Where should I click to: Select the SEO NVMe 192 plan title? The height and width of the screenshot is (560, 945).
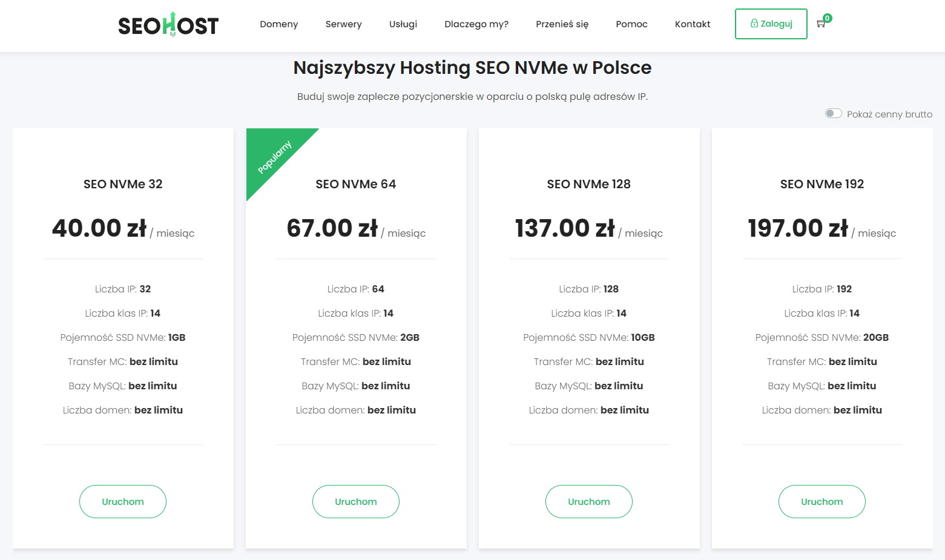(x=822, y=184)
